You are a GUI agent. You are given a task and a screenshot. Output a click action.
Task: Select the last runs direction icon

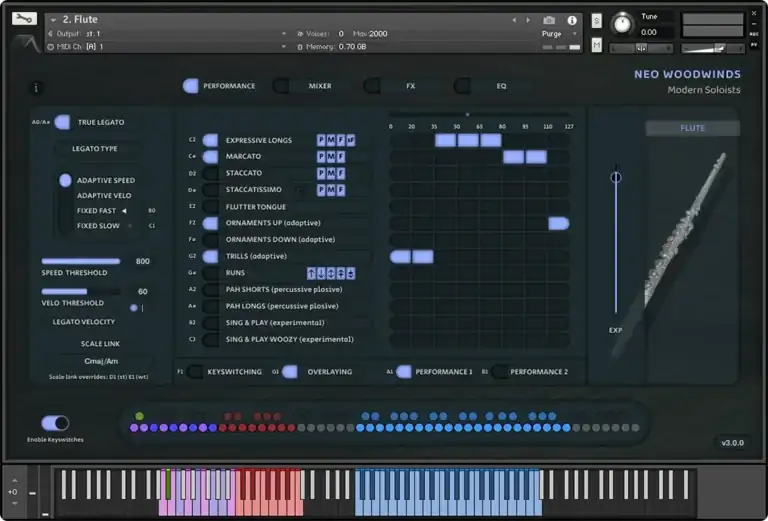tap(351, 273)
